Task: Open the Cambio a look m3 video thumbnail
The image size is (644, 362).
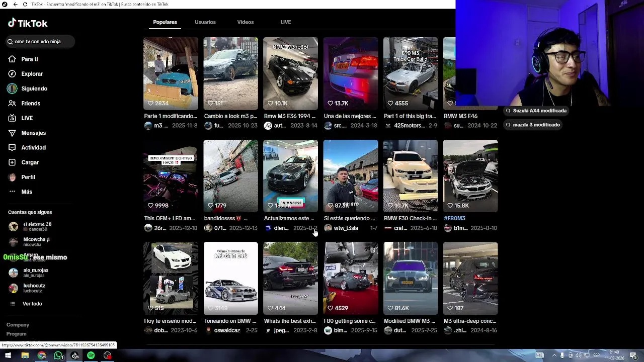Action: coord(230,73)
